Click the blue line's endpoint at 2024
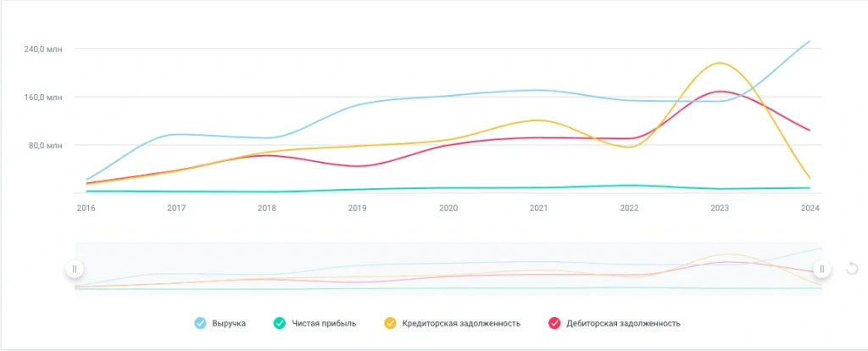The height and width of the screenshot is (351, 868). tap(810, 42)
